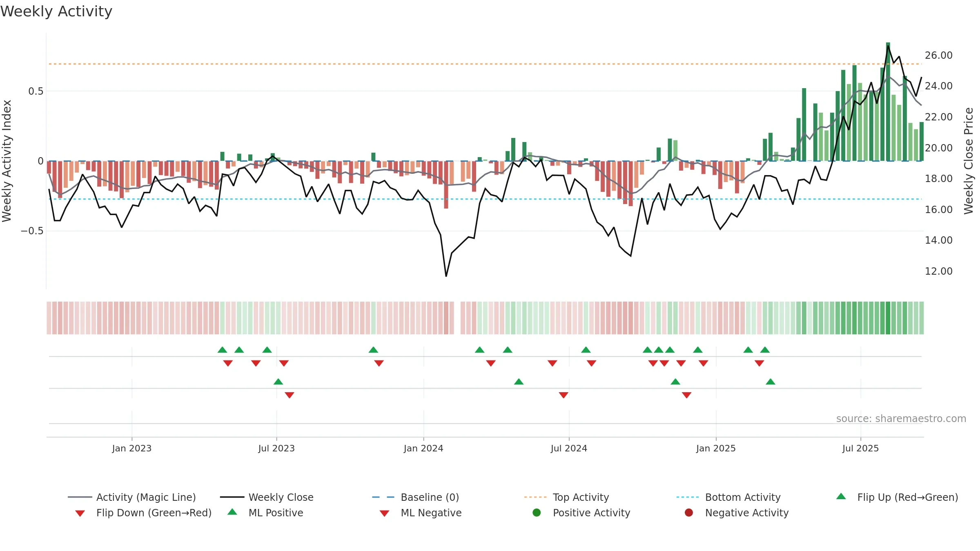Click the Baseline (0) dashed blue legend swatch

pyautogui.click(x=383, y=497)
